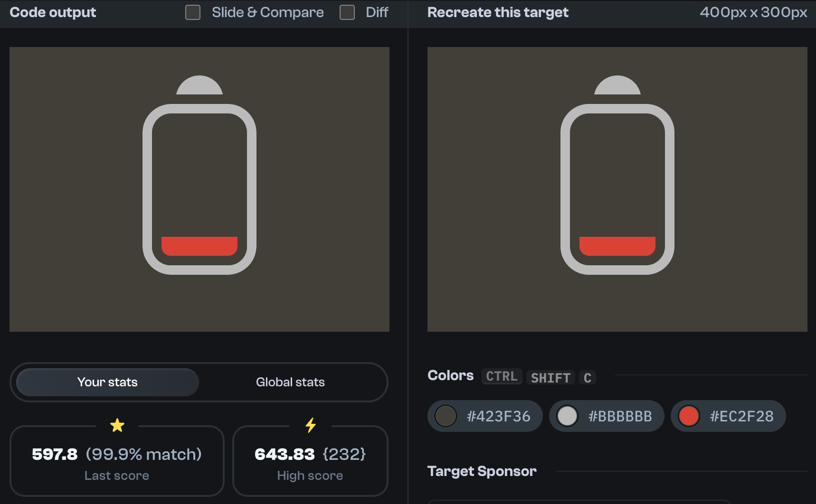816x504 pixels.
Task: Click the 597.8 Last score card
Action: (x=117, y=461)
